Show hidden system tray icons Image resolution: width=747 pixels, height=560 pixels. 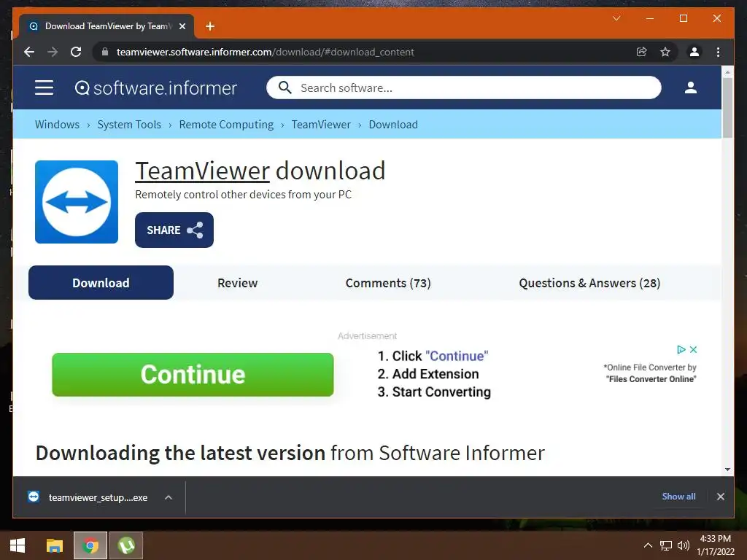coord(648,545)
